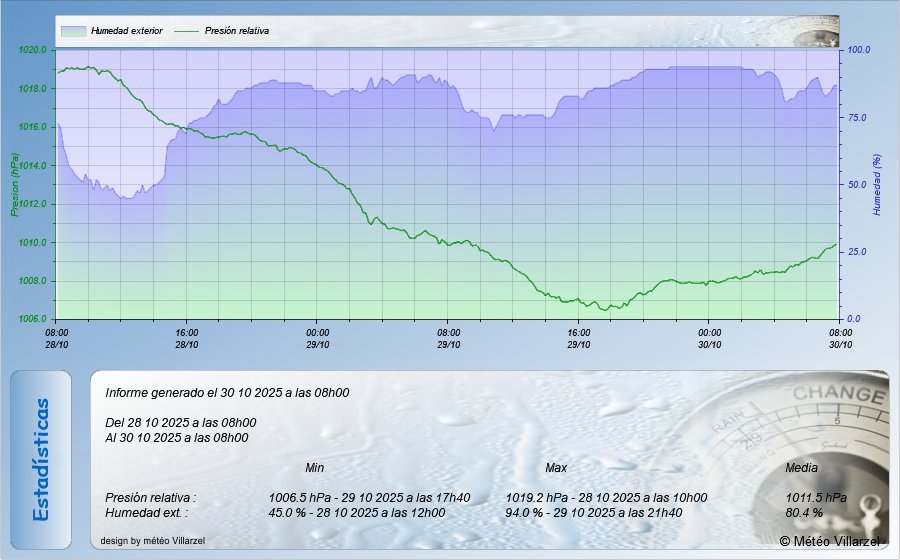
Task: Click the Humedad (%) right axis title
Action: pyautogui.click(x=876, y=185)
